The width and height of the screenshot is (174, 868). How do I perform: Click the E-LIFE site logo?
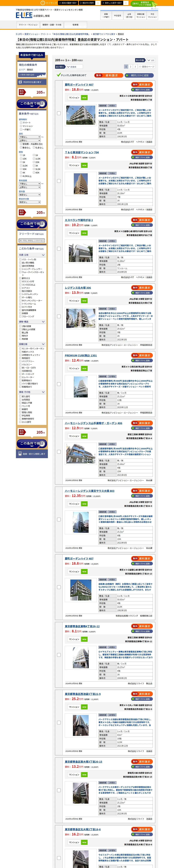point(24,15)
